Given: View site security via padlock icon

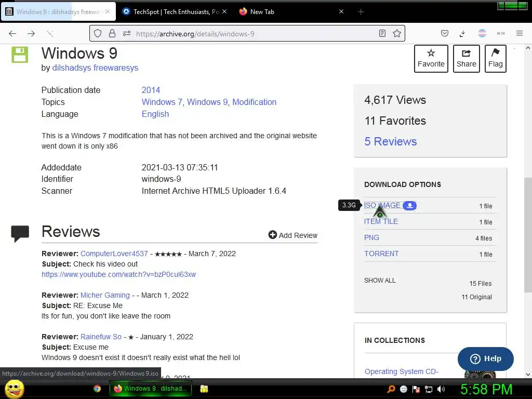Looking at the screenshot, I should 112,33.
